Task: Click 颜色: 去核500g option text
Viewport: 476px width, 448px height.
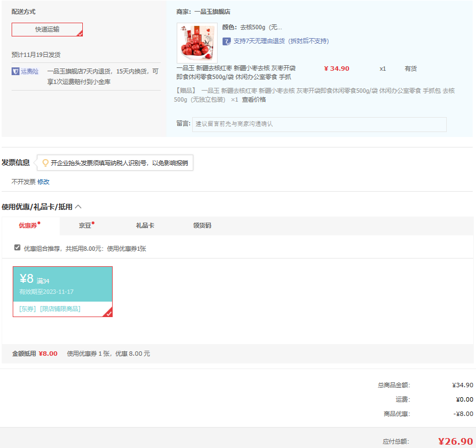Action: click(252, 27)
